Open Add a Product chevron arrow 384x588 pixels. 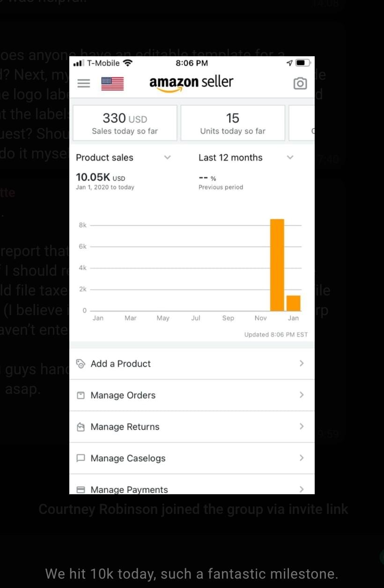coord(302,363)
